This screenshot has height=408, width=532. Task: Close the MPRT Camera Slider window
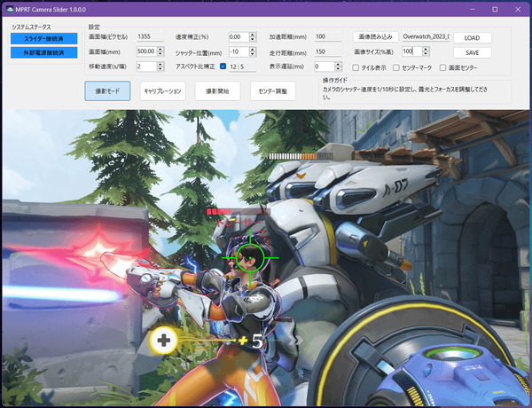point(518,10)
